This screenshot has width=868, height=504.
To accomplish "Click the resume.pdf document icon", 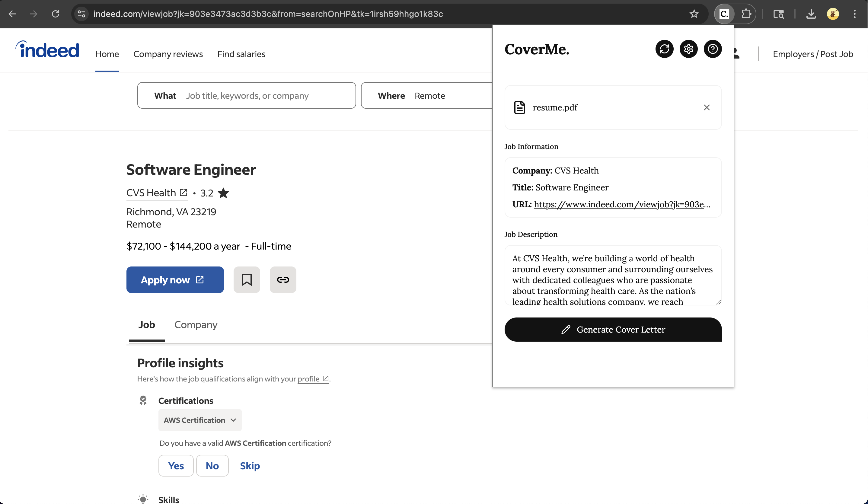I will [x=519, y=107].
